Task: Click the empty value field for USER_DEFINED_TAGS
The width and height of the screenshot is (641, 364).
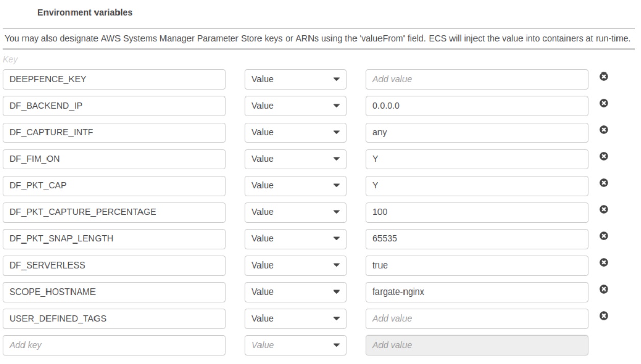Action: (477, 319)
